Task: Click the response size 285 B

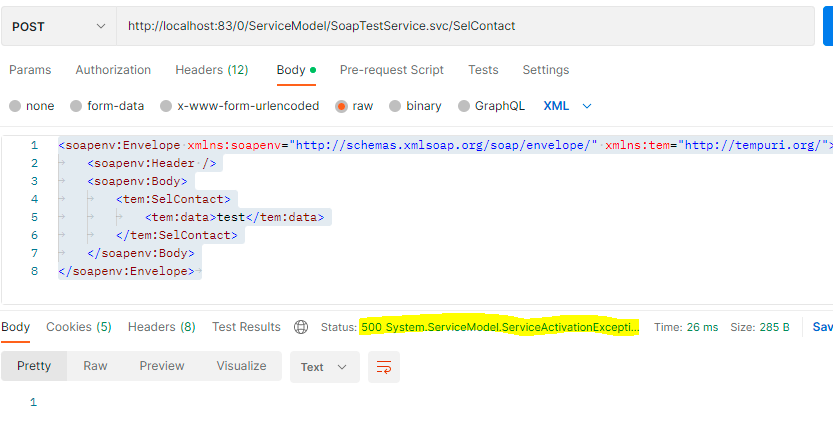Action: coord(774,327)
